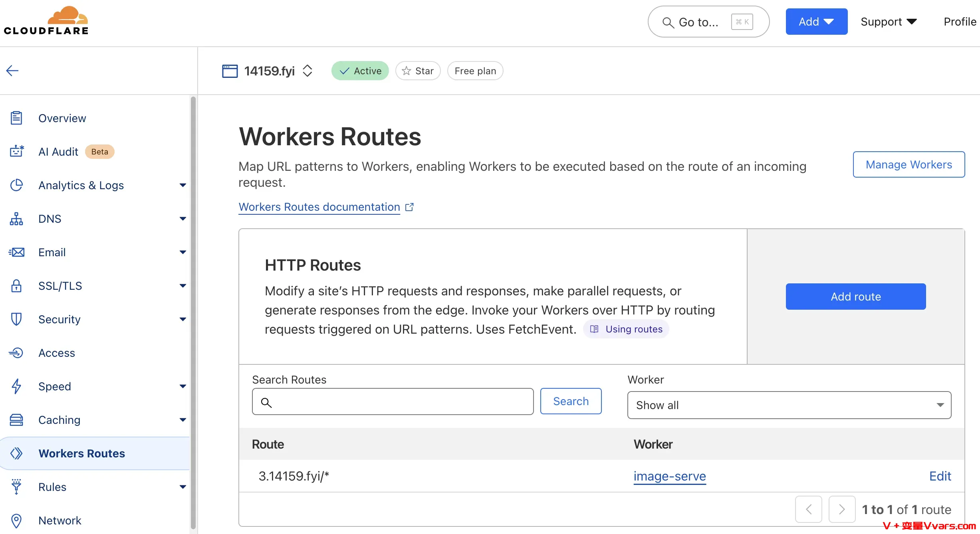Viewport: 980px width, 534px height.
Task: Click the Worker column header
Action: 653,444
